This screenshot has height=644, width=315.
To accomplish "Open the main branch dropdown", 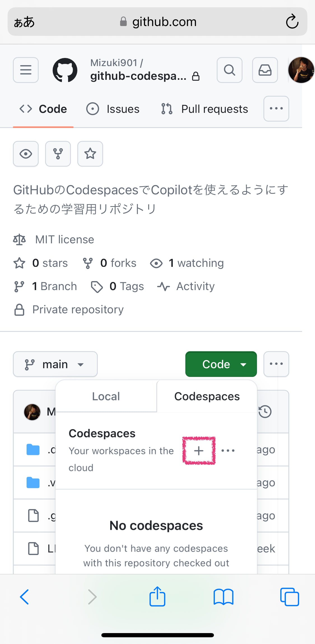I will pos(55,364).
